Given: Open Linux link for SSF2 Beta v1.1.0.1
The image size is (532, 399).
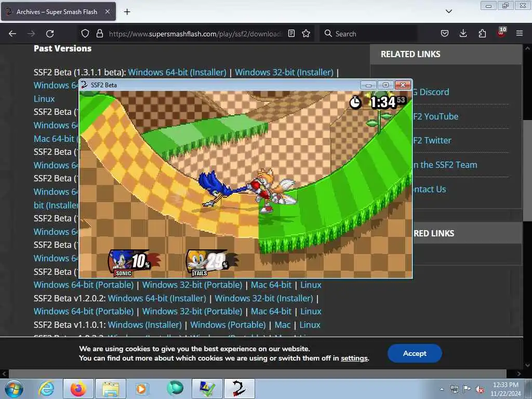Looking at the screenshot, I should pos(310,325).
